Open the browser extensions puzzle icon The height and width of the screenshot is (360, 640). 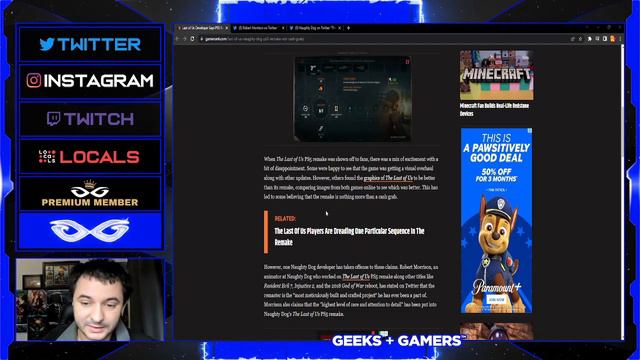pyautogui.click(x=589, y=39)
